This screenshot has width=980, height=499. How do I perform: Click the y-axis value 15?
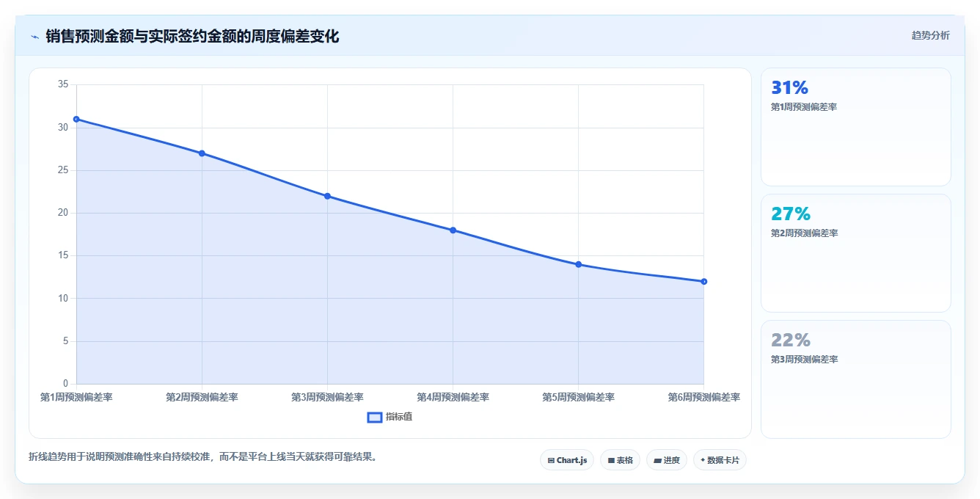pos(62,255)
